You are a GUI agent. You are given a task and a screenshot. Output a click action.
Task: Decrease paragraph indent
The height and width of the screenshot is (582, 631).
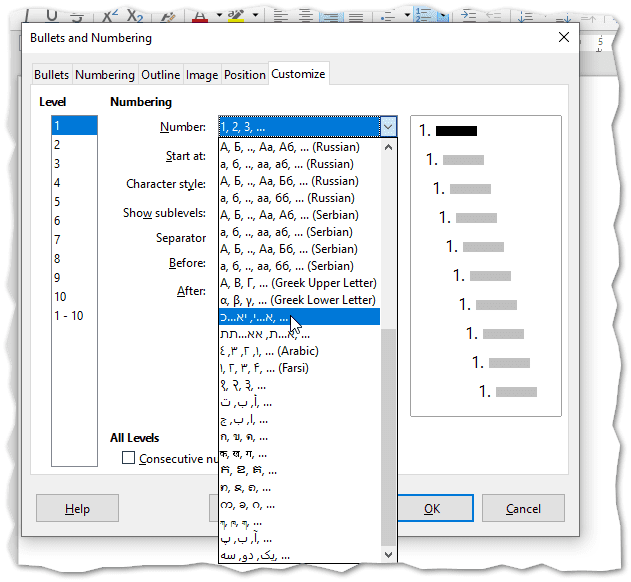point(493,16)
